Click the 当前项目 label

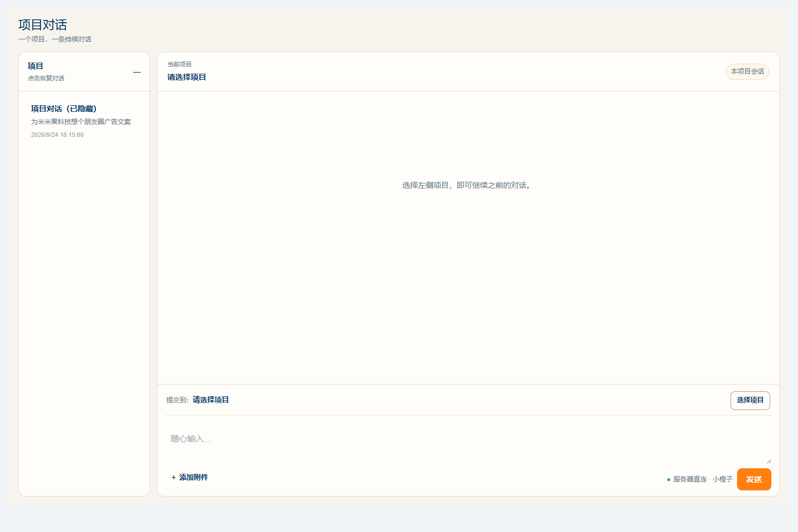180,64
